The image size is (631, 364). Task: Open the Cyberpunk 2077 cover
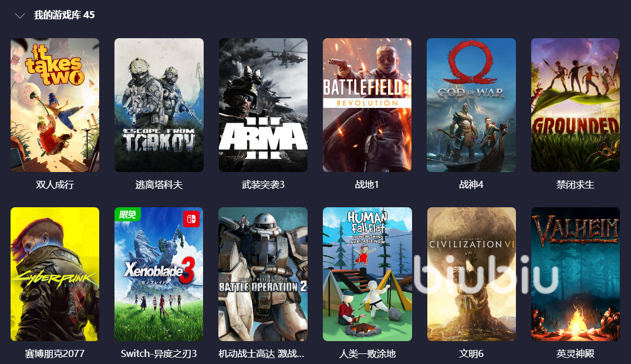coord(55,274)
